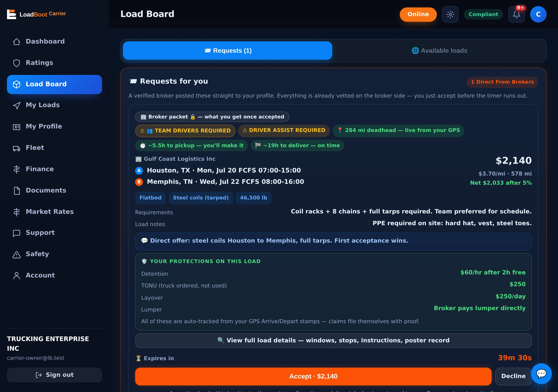558x392 pixels.
Task: Click the LoadBoot Carrier logo icon
Action: point(11,14)
